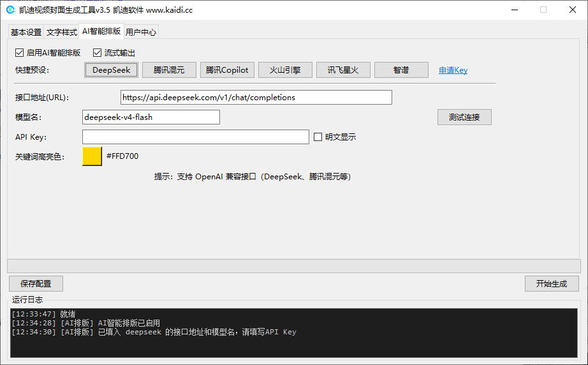Click the 测试连接 button

tap(464, 117)
